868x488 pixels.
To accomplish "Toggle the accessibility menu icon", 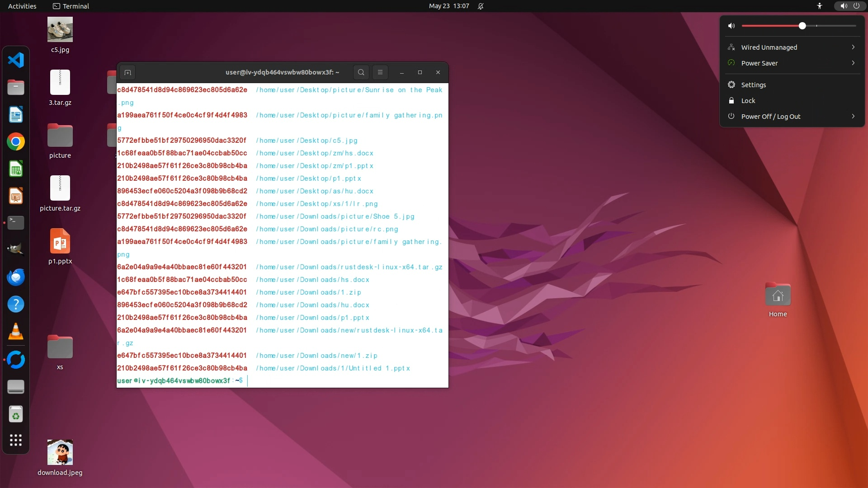I will point(819,6).
